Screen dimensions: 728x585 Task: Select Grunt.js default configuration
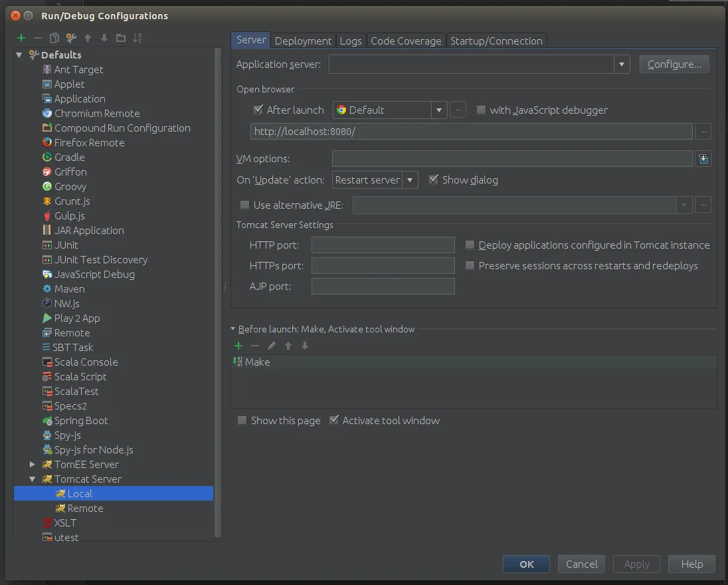[72, 201]
